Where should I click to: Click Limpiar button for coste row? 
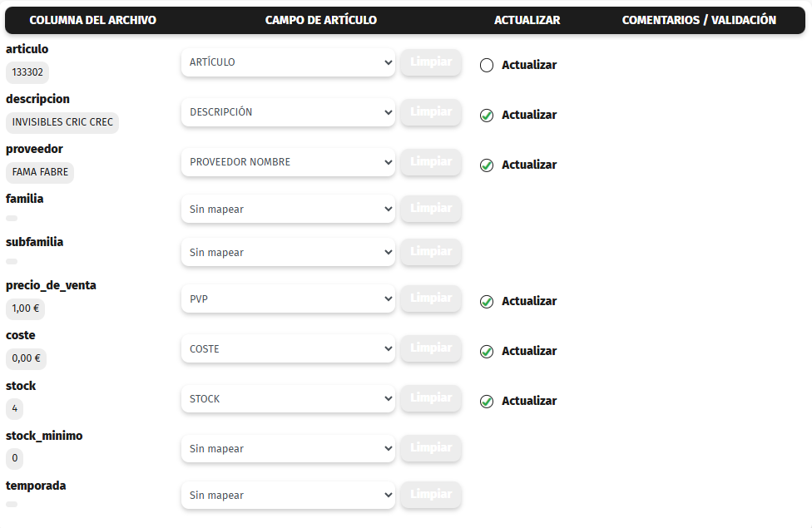431,348
